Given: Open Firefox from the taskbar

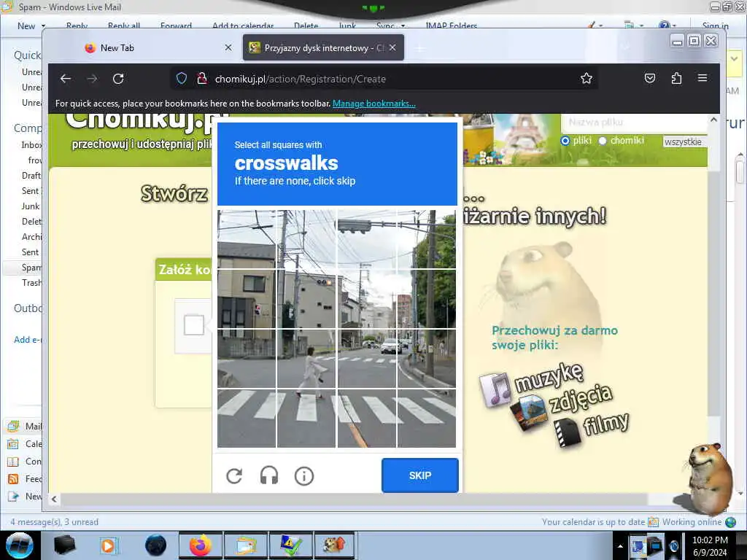Looking at the screenshot, I should click(201, 545).
